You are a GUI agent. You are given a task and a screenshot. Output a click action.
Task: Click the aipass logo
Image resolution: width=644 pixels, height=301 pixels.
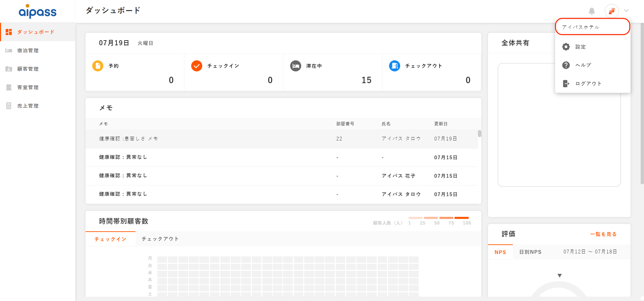(x=38, y=11)
